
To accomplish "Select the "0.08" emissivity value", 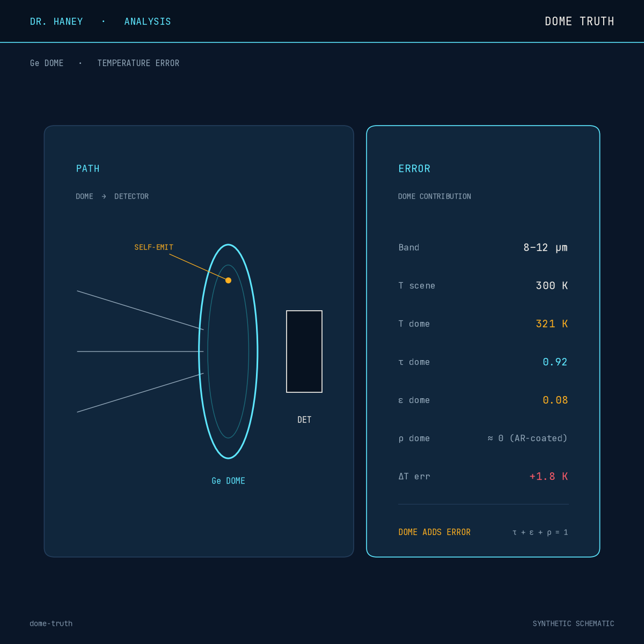I will [x=555, y=400].
